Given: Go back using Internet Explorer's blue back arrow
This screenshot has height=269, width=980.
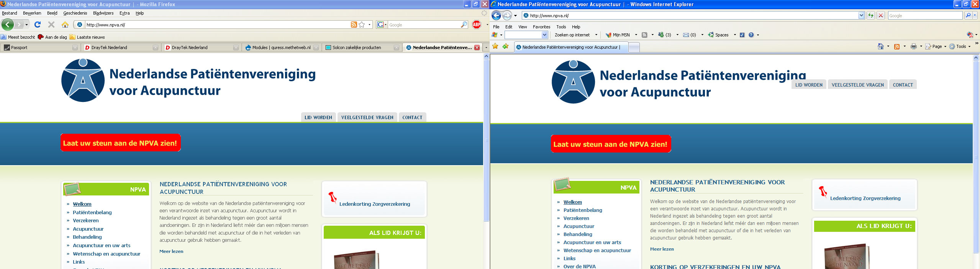Looking at the screenshot, I should tap(496, 15).
